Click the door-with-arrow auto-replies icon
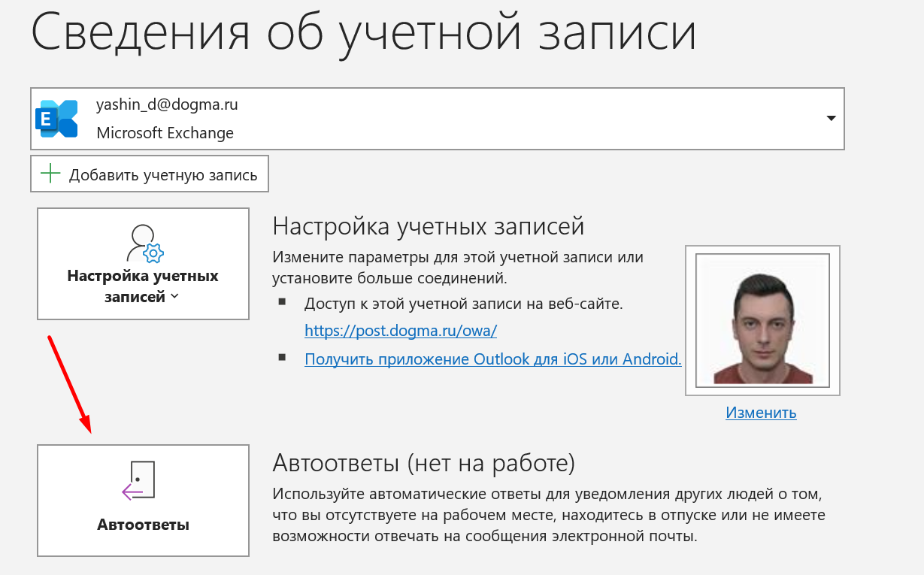This screenshot has width=924, height=575. tap(139, 481)
